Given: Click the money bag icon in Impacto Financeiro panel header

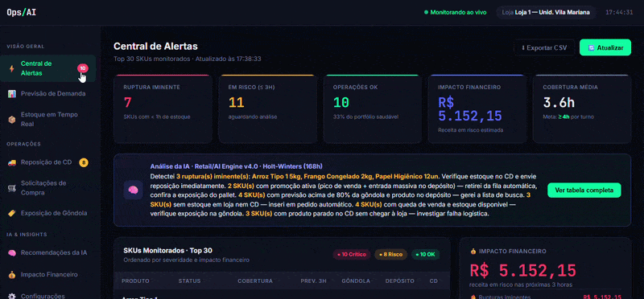Looking at the screenshot, I should [473, 251].
